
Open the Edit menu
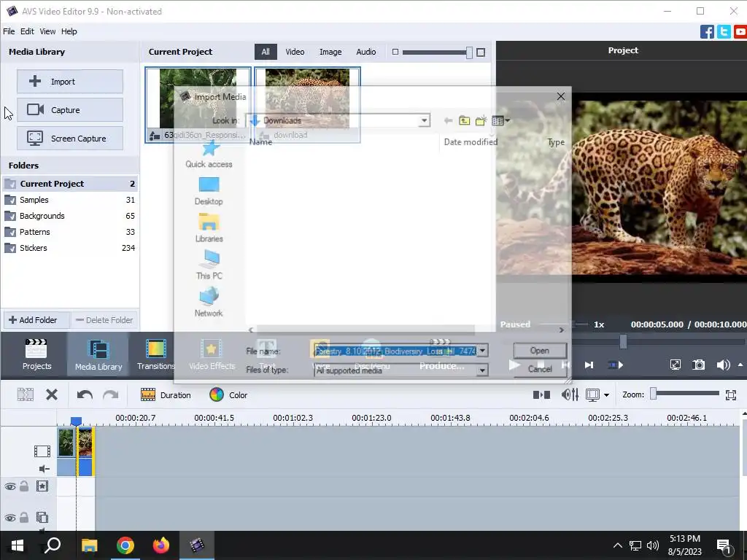coord(27,31)
